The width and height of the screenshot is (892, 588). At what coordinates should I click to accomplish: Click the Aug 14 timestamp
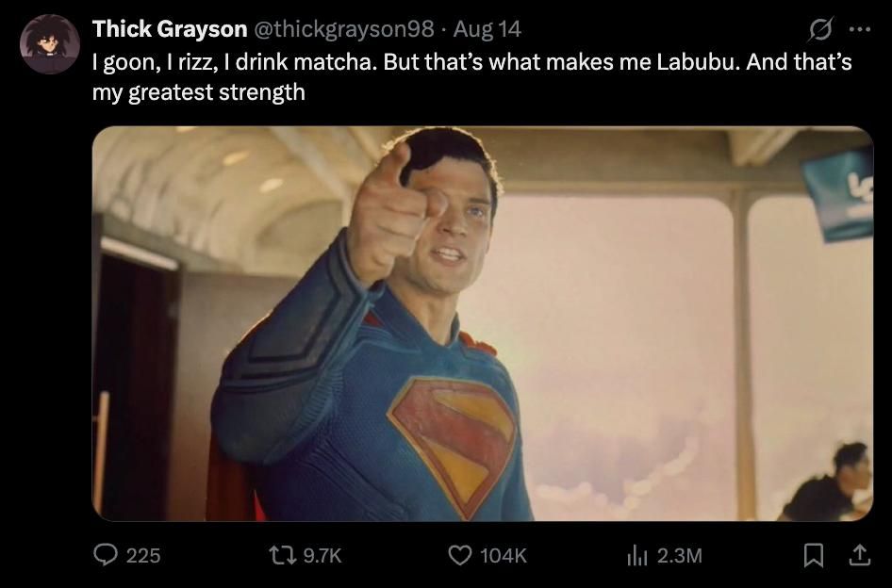tap(487, 28)
